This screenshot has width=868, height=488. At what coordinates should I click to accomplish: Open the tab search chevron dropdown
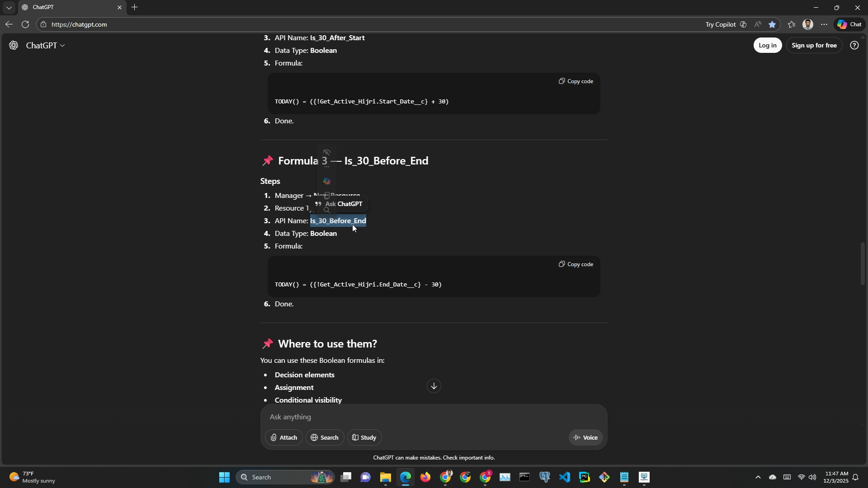click(x=9, y=8)
